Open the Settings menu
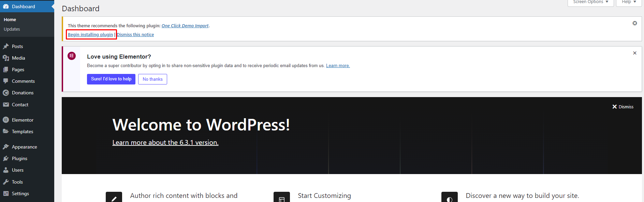 (20, 193)
